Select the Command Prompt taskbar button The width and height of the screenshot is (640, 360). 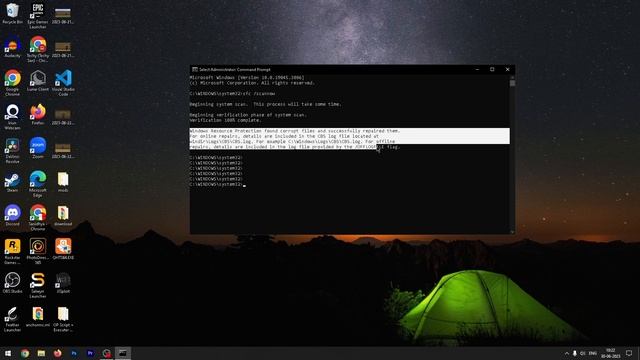(123, 353)
